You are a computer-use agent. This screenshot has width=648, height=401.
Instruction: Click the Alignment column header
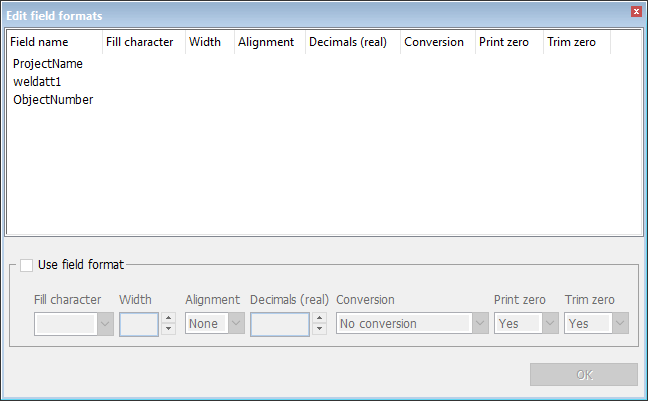click(x=270, y=42)
